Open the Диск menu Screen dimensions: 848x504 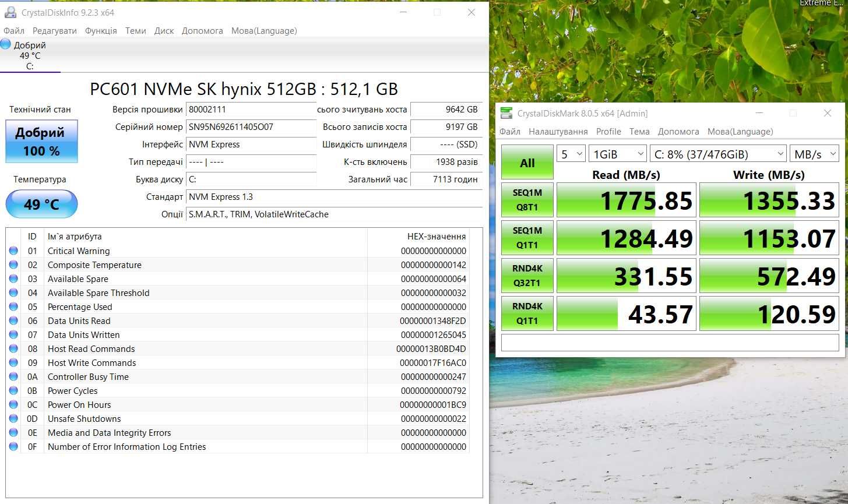coord(164,31)
